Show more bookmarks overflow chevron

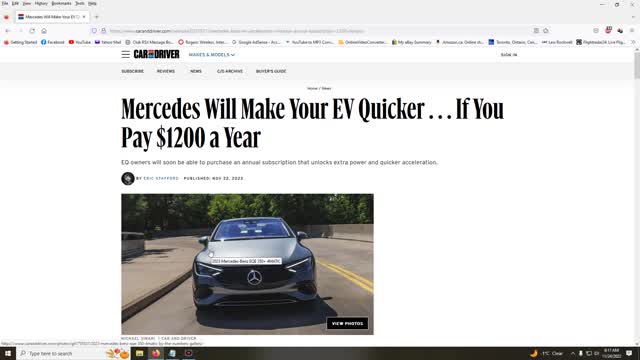pyautogui.click(x=633, y=42)
